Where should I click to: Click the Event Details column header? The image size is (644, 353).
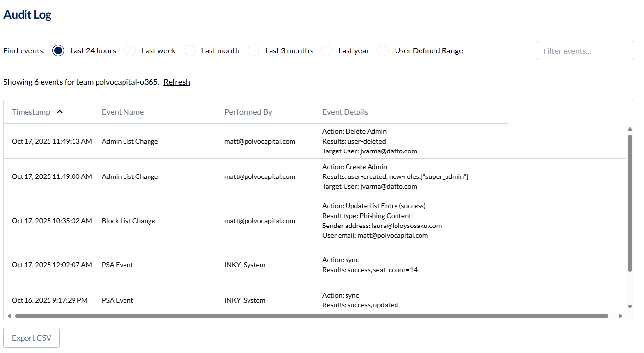point(345,112)
